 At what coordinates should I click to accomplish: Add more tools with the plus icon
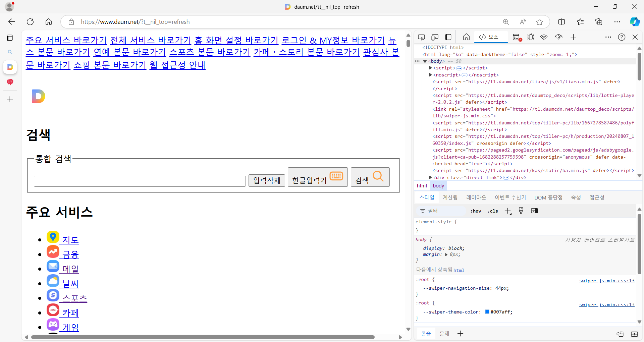tap(573, 37)
